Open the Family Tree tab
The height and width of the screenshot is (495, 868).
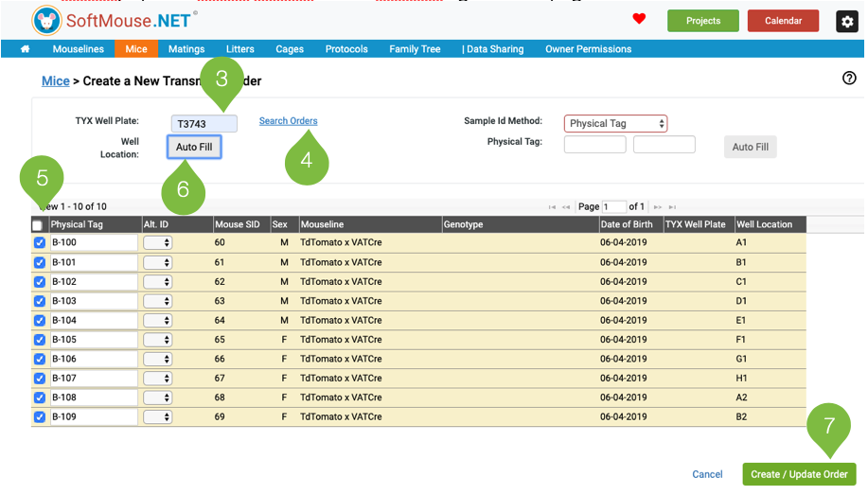click(415, 49)
